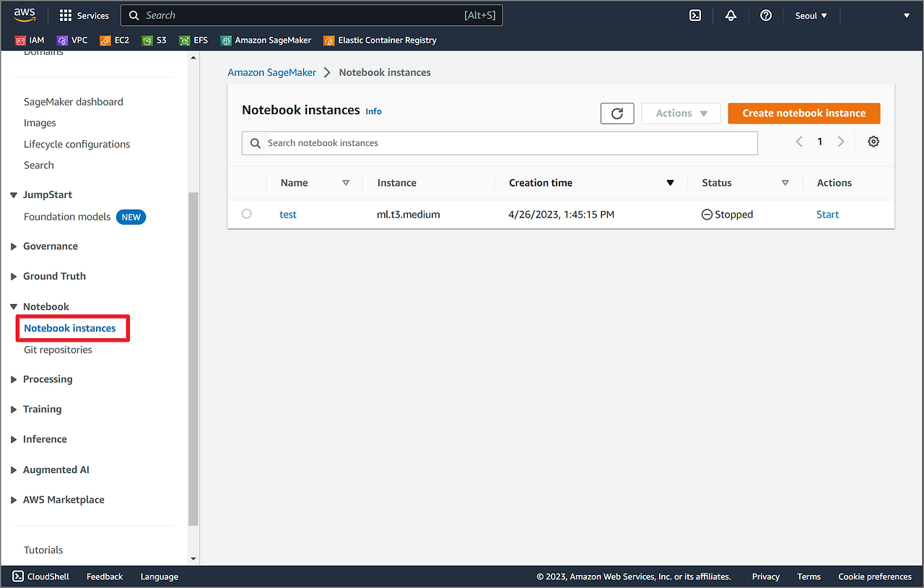Screen dimensions: 924x588
Task: Open the Elastic Container Registry shortcut
Action: [x=379, y=40]
